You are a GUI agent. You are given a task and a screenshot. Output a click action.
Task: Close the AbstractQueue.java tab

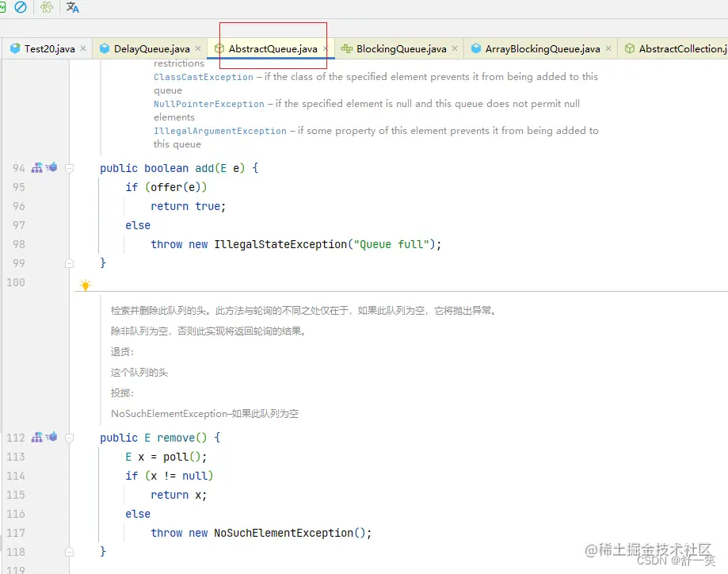(326, 48)
